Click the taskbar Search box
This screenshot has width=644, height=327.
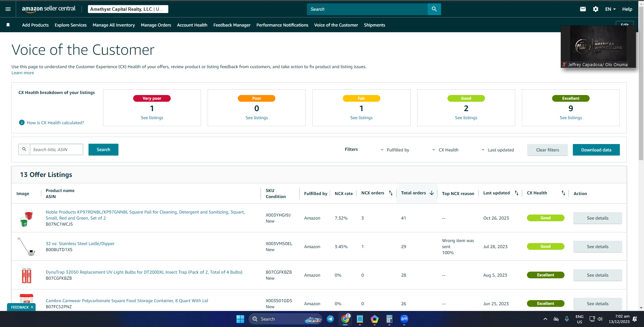tap(285, 319)
